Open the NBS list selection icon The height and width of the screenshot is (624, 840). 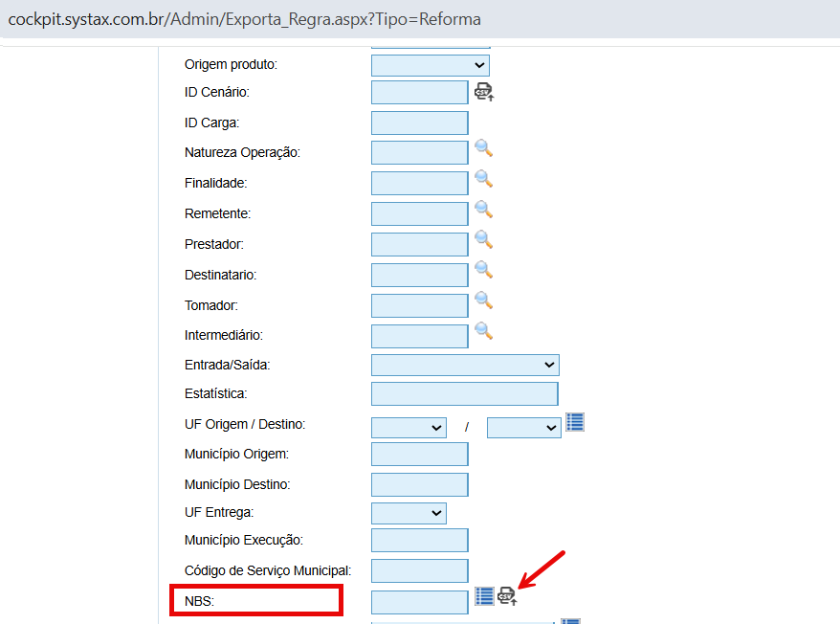click(484, 596)
